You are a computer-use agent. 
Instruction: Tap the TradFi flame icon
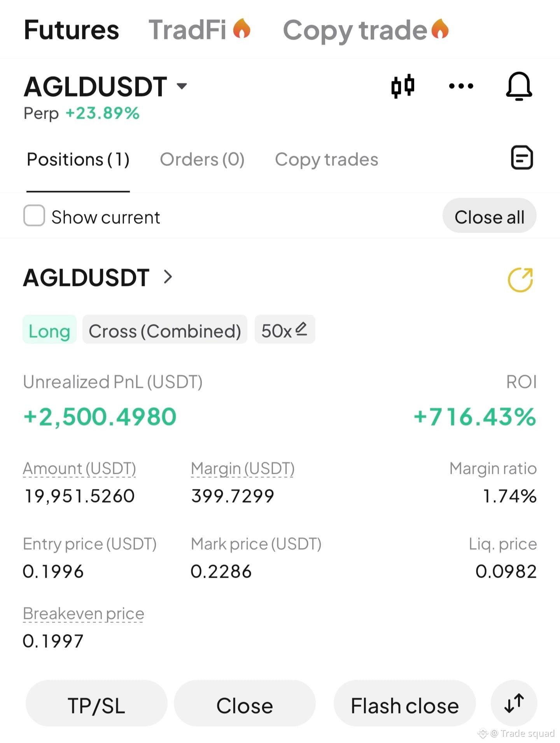242,29
